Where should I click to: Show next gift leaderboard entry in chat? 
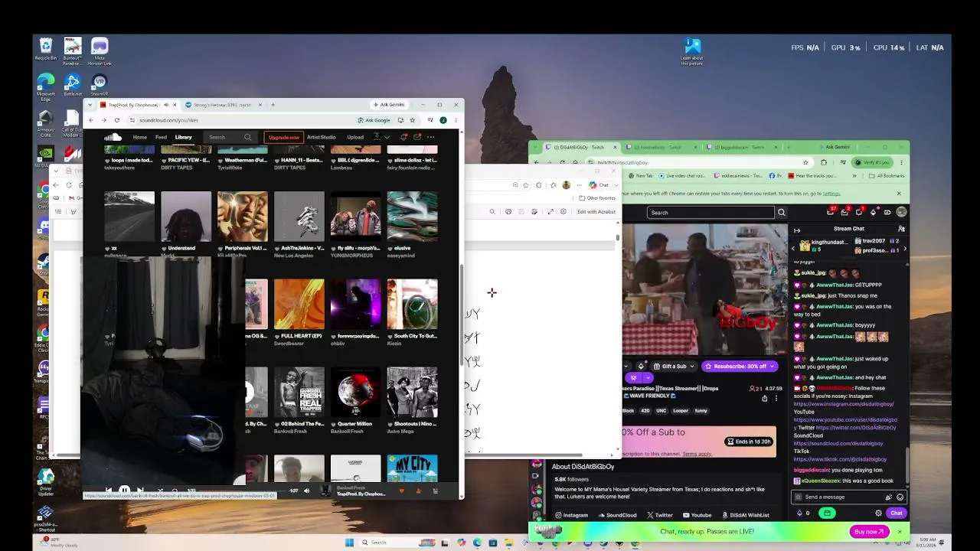pos(906,248)
